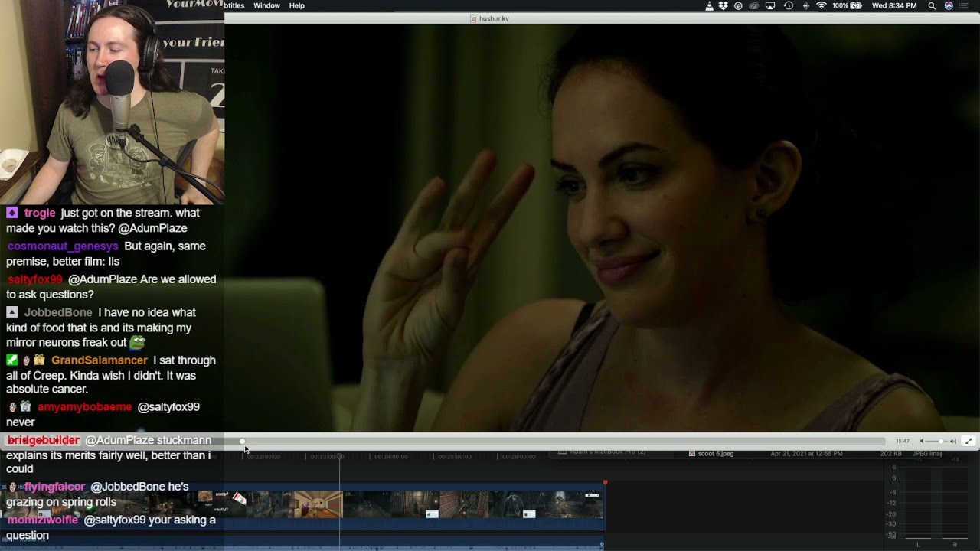Click the red end marker on the timeline
The image size is (980, 551).
coord(605,482)
